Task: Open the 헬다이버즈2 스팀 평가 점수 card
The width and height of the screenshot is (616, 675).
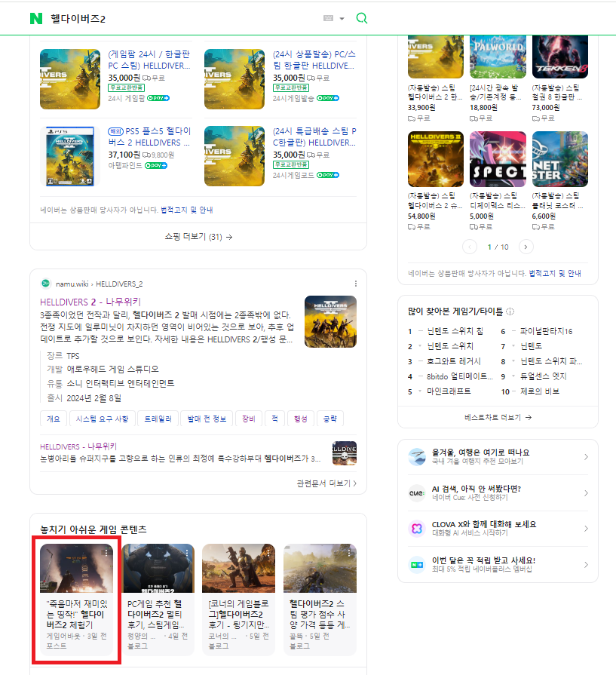Action: [320, 600]
